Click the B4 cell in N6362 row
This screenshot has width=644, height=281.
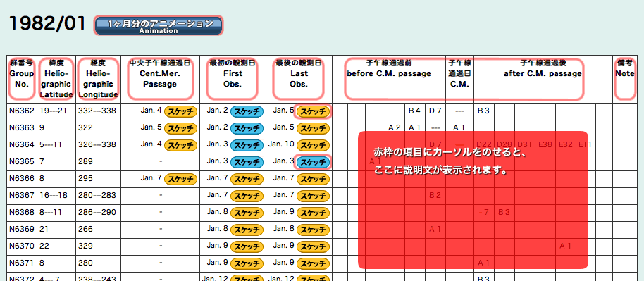(414, 111)
